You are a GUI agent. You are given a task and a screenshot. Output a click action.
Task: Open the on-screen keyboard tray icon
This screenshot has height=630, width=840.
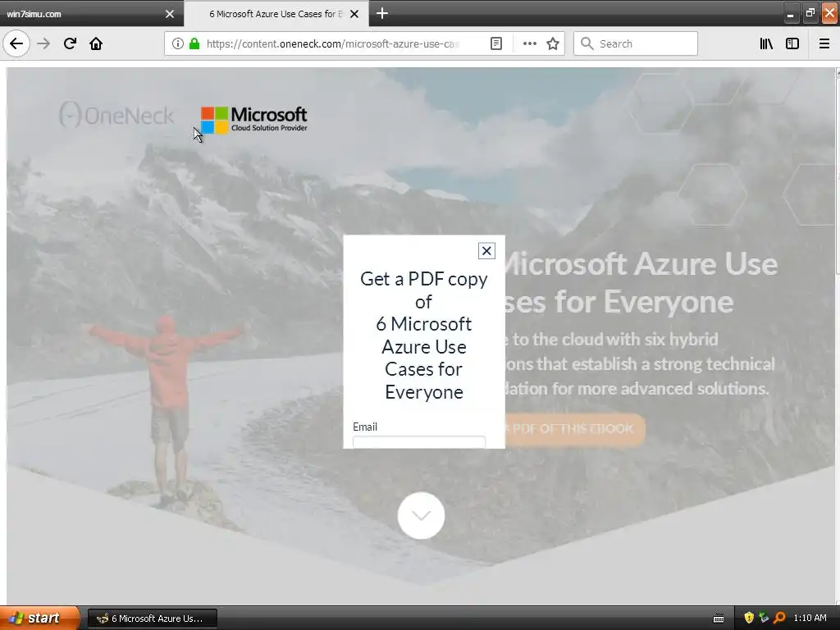click(x=719, y=619)
